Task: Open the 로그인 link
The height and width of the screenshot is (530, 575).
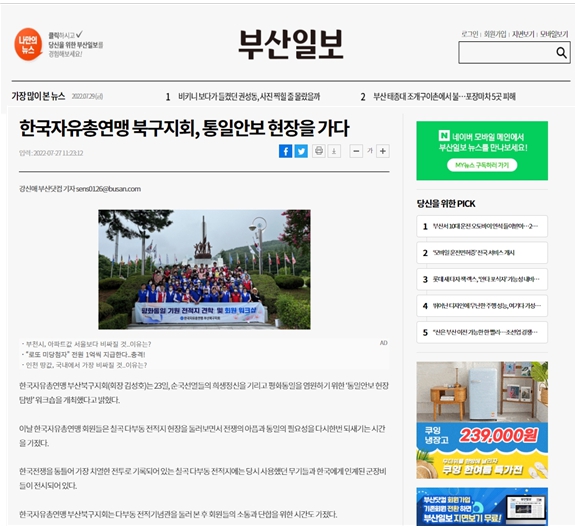Action: [469, 34]
